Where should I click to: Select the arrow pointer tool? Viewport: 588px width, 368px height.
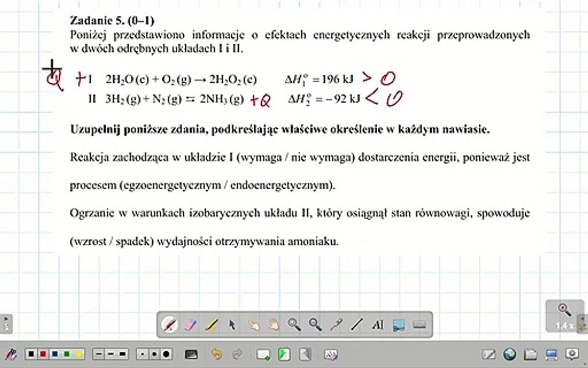[233, 324]
